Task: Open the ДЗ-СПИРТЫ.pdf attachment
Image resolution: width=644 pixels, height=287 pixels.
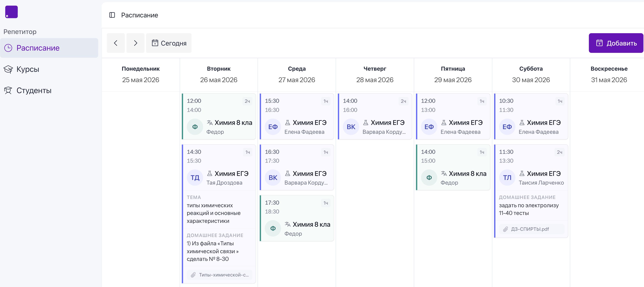Action: coord(532,229)
